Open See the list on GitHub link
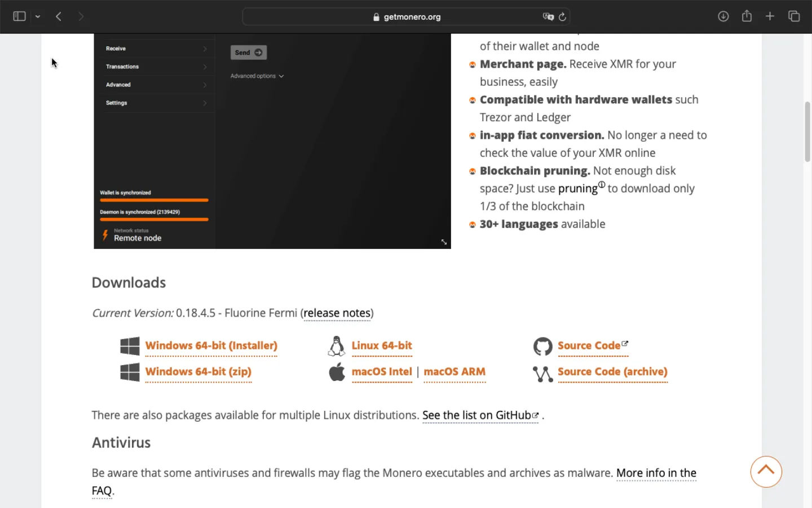Screen dimensions: 812x508 tap(480, 415)
